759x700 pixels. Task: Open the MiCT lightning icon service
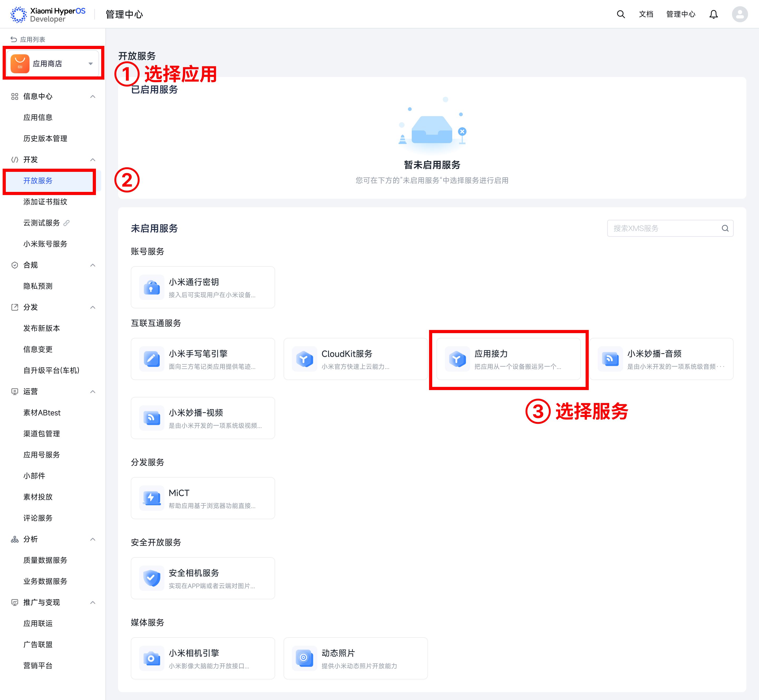152,498
